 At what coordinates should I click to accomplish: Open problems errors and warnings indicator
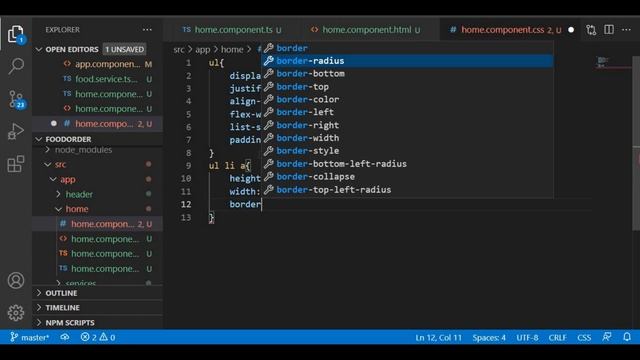(x=98, y=337)
